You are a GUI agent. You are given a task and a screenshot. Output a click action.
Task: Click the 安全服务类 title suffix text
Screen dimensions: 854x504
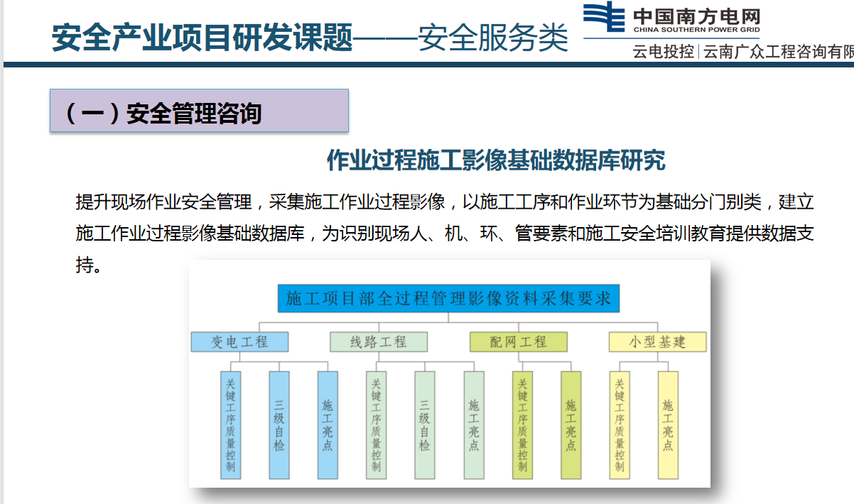pyautogui.click(x=493, y=38)
